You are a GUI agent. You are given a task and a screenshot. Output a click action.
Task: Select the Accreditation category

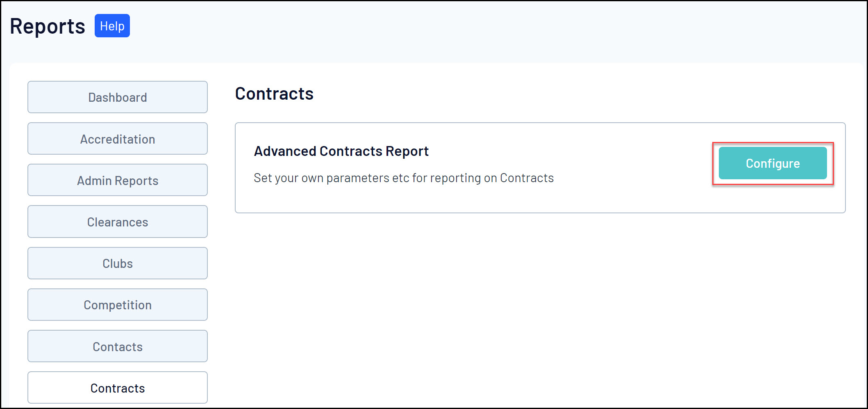118,139
